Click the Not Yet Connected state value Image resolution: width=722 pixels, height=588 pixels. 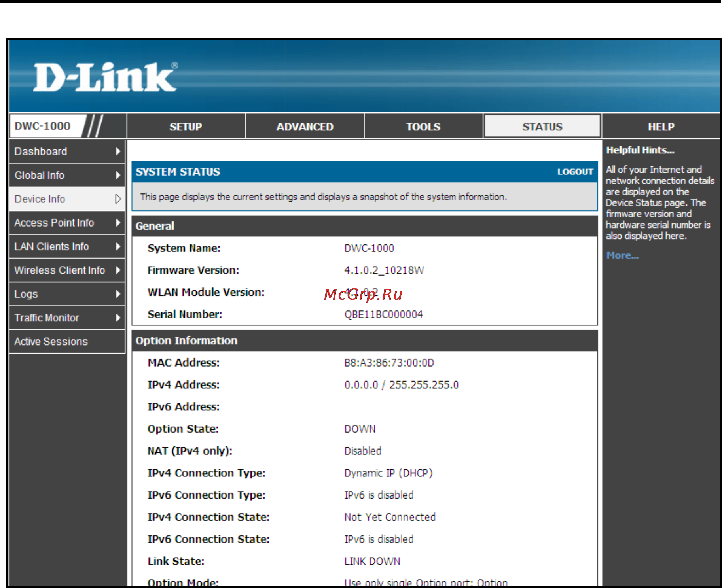[x=390, y=517]
